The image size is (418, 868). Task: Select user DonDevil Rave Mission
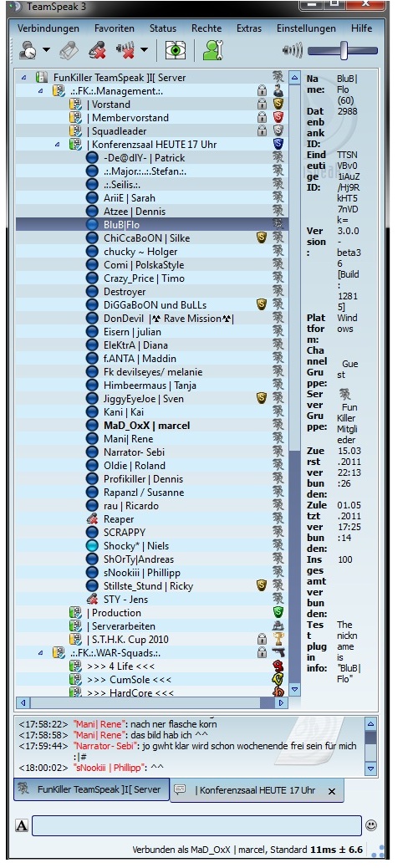[168, 319]
